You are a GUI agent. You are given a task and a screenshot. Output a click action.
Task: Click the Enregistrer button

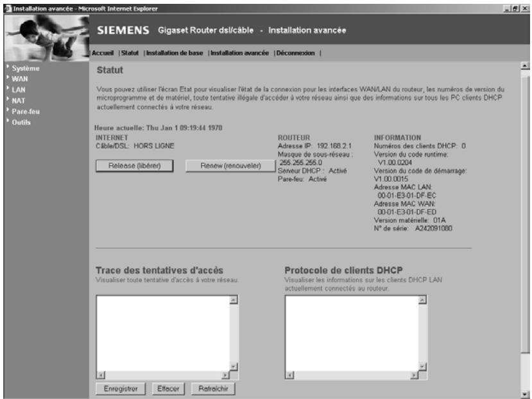121,389
